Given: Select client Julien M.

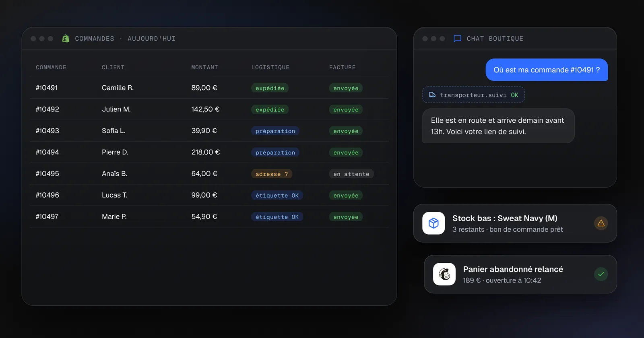Looking at the screenshot, I should tap(116, 109).
